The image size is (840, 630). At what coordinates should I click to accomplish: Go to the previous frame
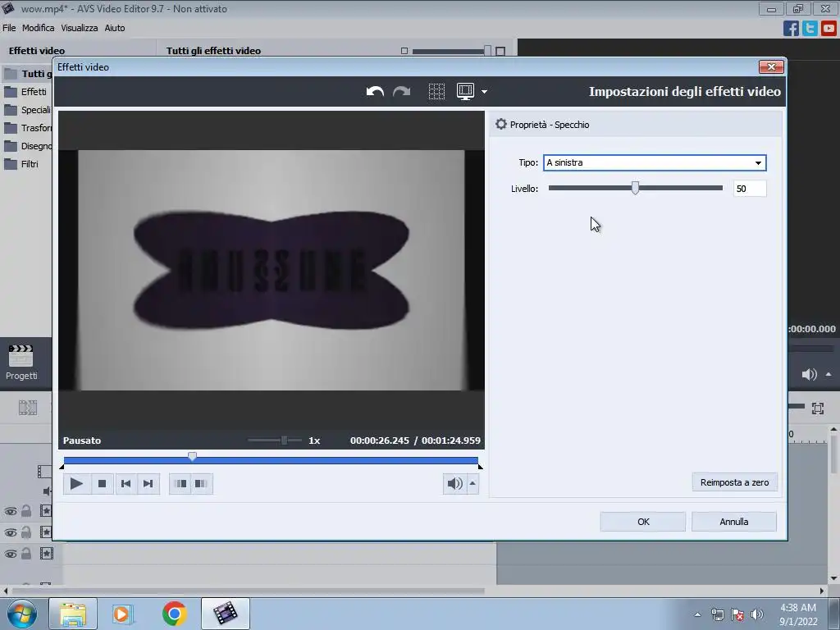(x=126, y=484)
